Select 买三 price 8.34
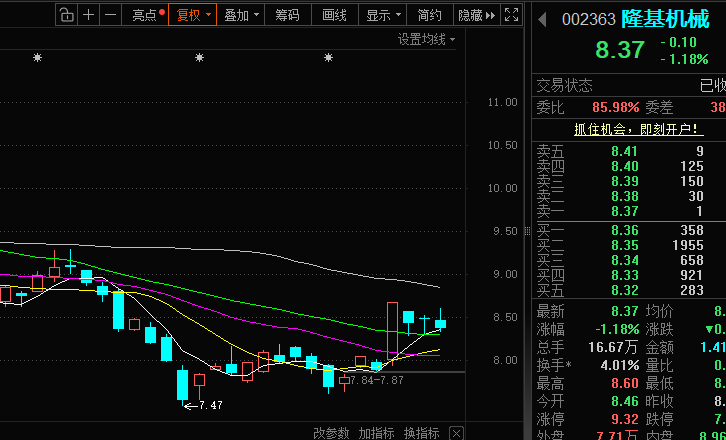Image resolution: width=726 pixels, height=440 pixels. point(625,260)
